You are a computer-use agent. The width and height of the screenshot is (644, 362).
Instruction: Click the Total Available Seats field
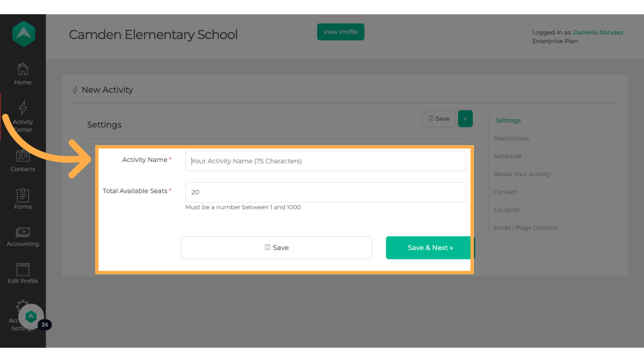(x=325, y=192)
